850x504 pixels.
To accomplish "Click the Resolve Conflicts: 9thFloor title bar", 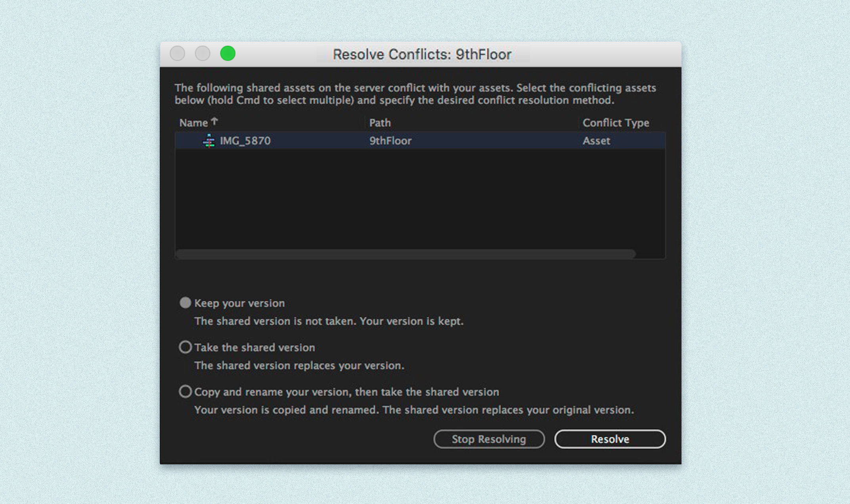I will pyautogui.click(x=422, y=54).
